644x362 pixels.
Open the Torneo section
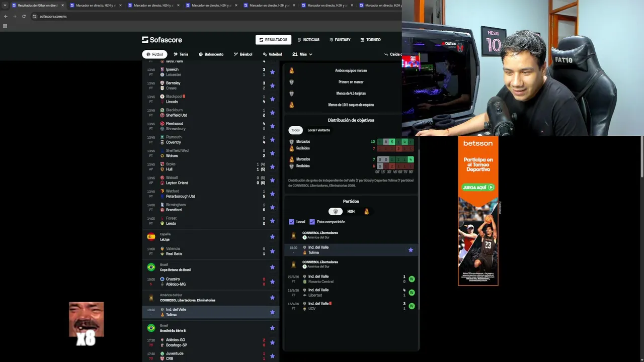click(x=370, y=40)
